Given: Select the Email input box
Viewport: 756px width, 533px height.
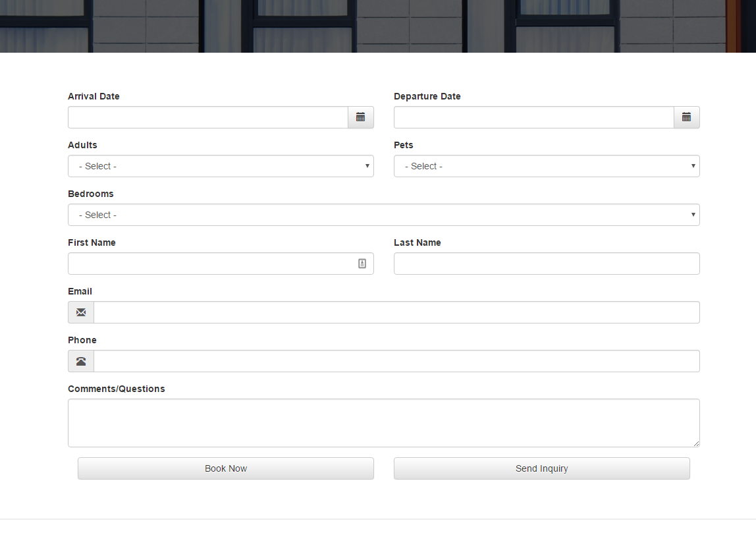Looking at the screenshot, I should point(396,312).
